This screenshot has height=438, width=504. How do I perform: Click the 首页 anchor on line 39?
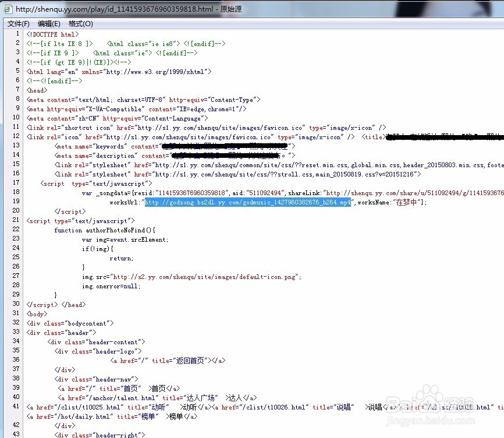[x=119, y=388]
